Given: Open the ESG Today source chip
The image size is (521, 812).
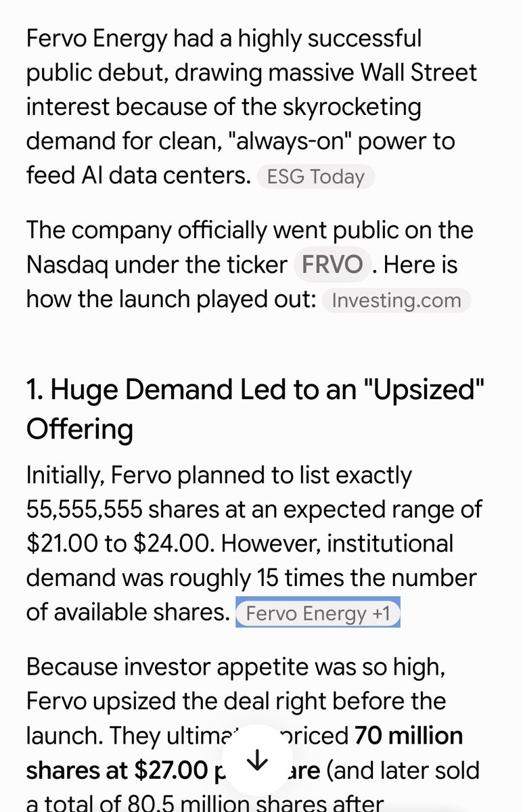Looking at the screenshot, I should 315,177.
